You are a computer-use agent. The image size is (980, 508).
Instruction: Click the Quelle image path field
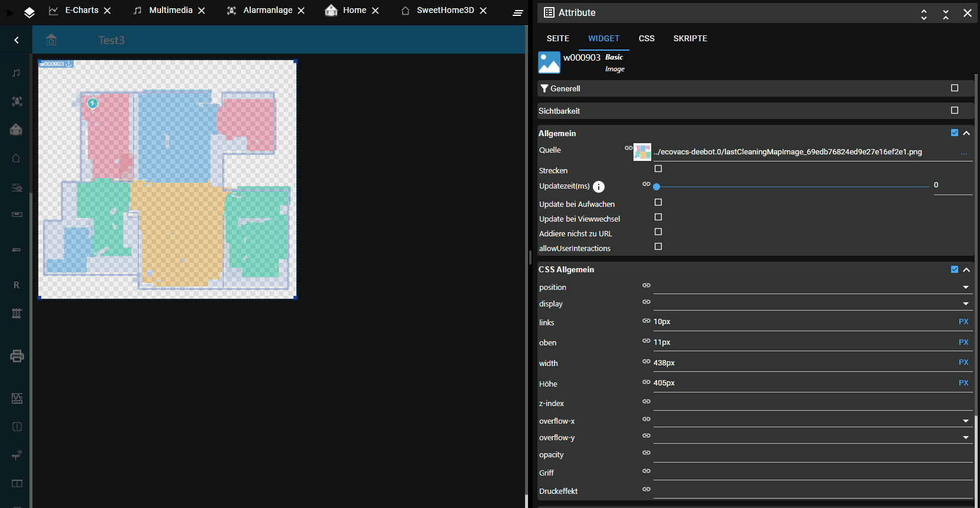coord(804,152)
